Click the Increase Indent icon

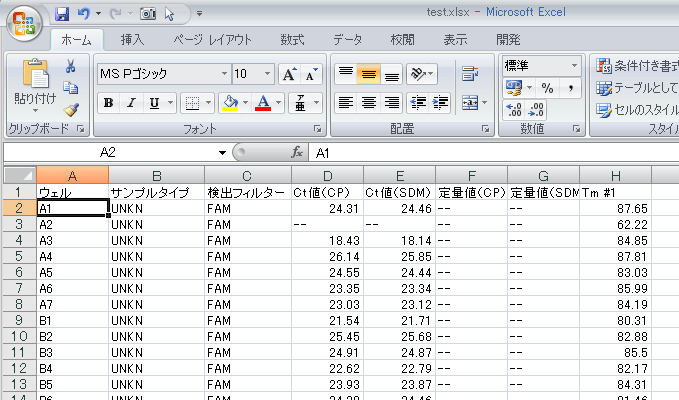440,102
